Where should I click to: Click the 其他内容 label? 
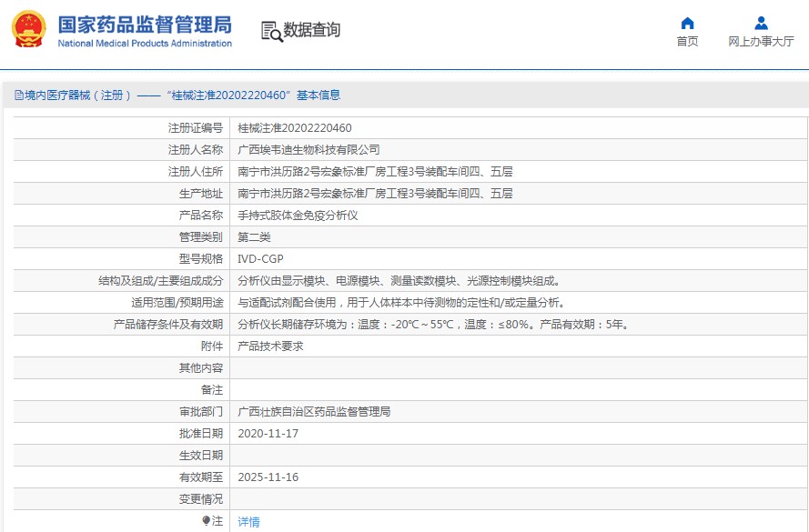pyautogui.click(x=201, y=368)
